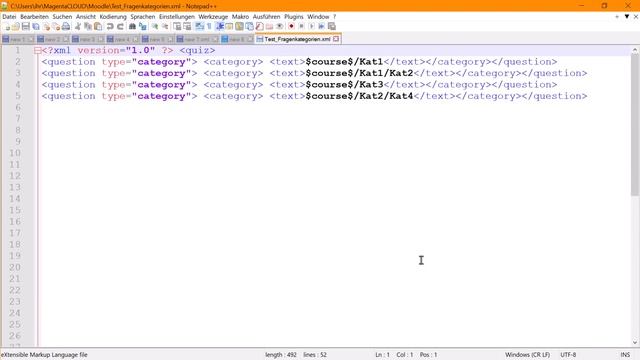Zoom in using toolbar icon
This screenshot has height=360, width=640.
coord(155,27)
